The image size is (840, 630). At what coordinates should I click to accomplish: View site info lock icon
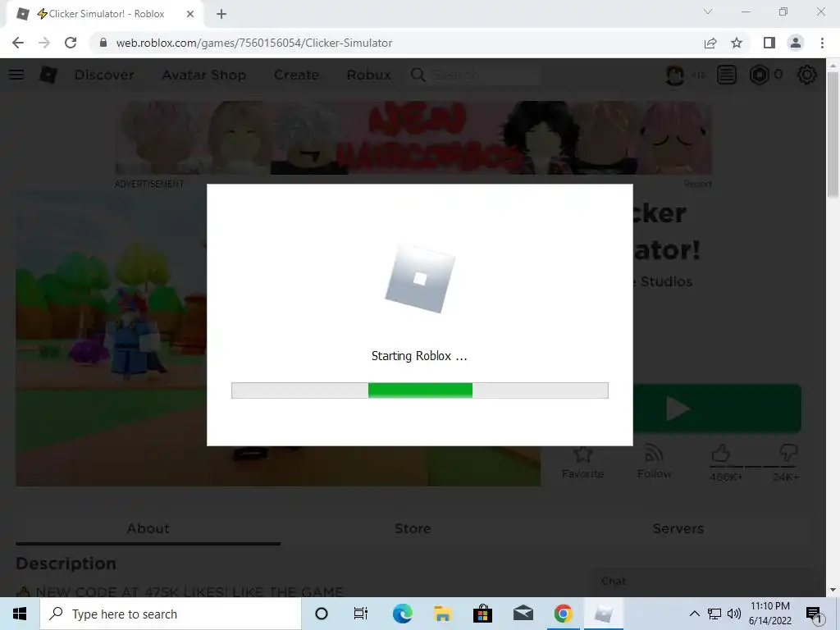coord(103,43)
